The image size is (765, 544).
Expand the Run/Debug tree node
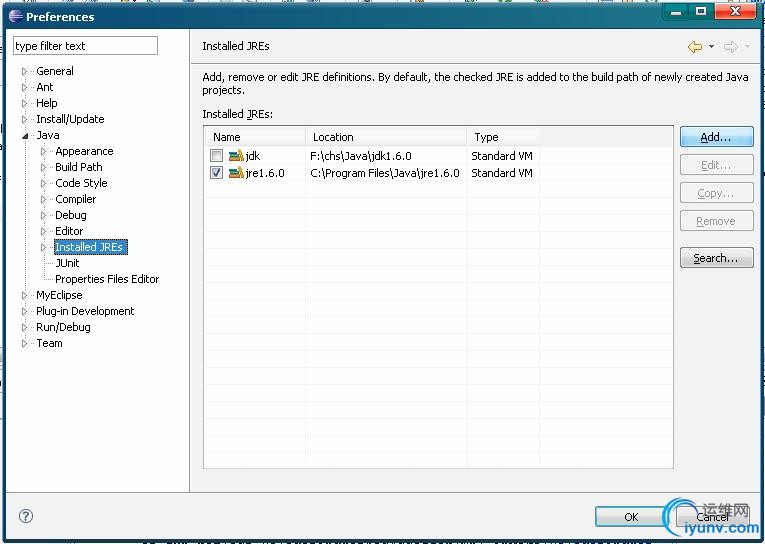click(24, 327)
